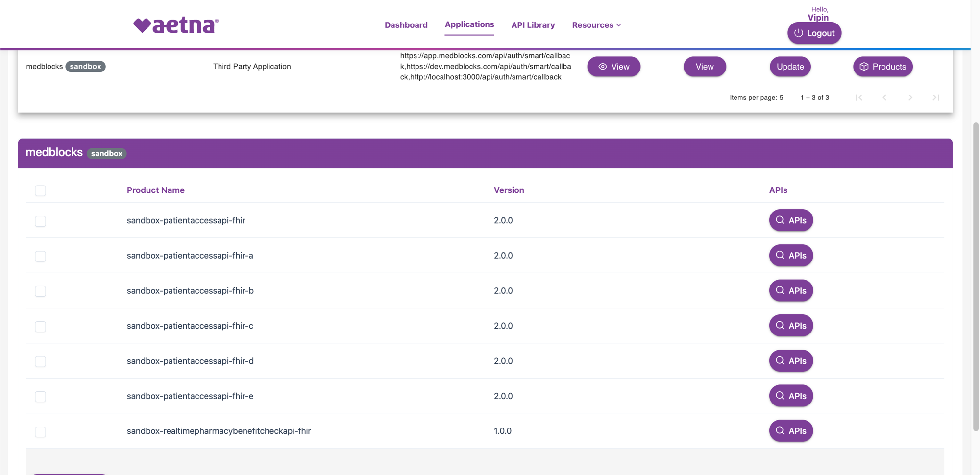
Task: Click the medblocks application name in table row
Action: coord(44,67)
